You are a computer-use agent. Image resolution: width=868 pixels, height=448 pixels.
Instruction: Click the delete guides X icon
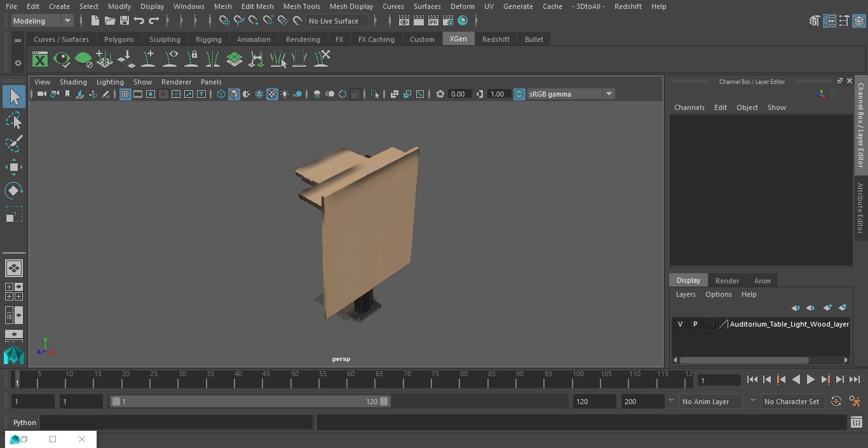pos(322,60)
